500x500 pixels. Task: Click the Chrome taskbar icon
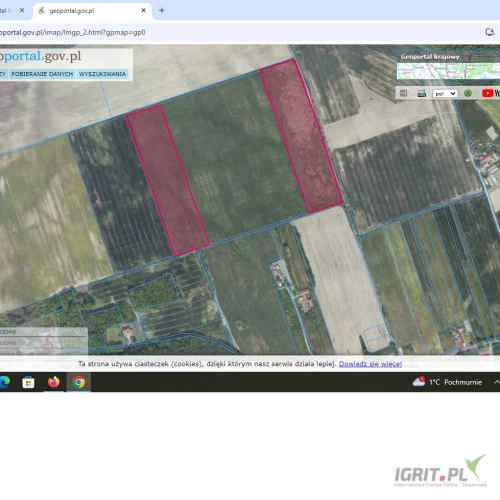(79, 382)
